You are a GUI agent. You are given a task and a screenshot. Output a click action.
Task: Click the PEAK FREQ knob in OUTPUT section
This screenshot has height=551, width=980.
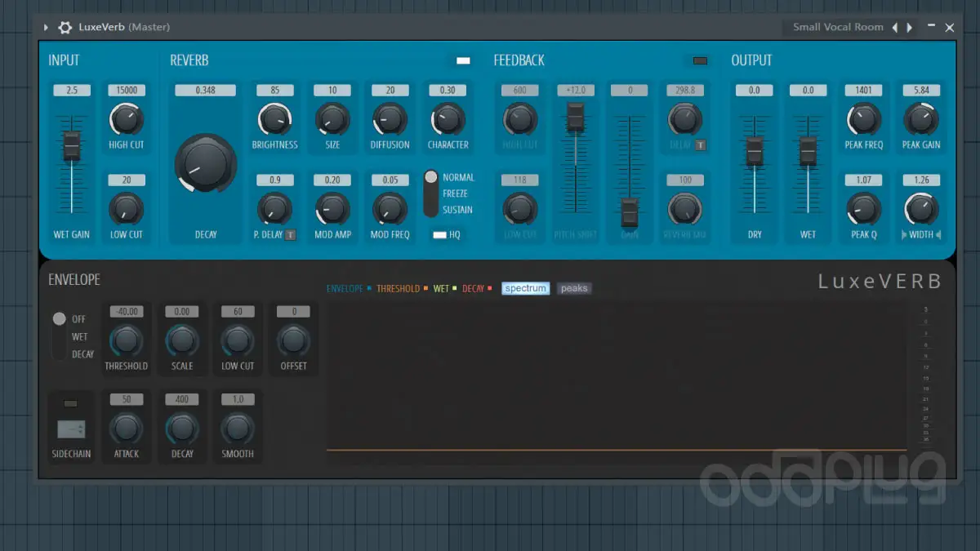pos(863,121)
